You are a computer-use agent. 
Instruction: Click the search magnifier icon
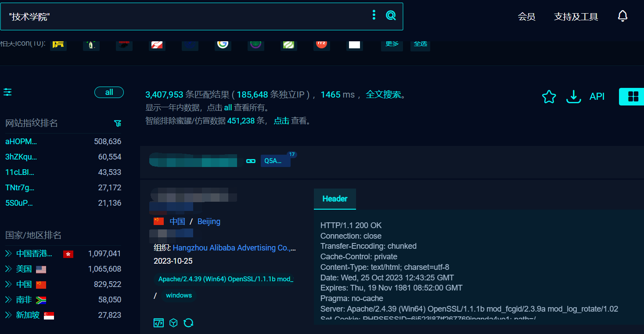tap(391, 16)
